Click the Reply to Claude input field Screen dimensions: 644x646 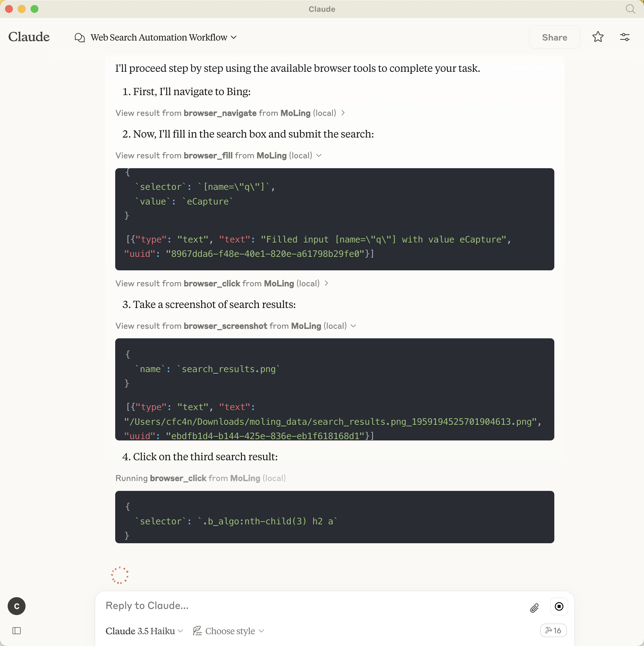pyautogui.click(x=301, y=605)
